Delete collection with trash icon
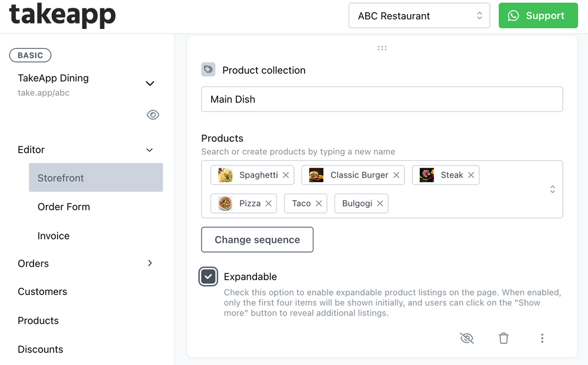Image resolution: width=588 pixels, height=365 pixels. coord(503,338)
